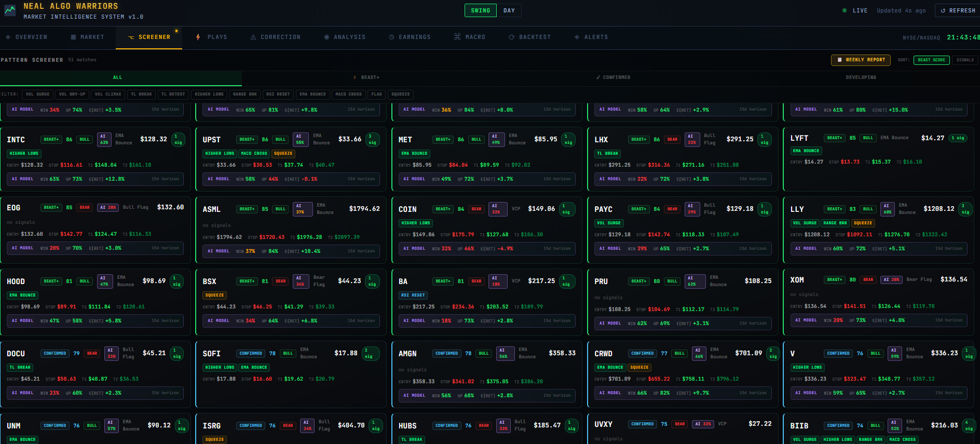Image resolution: width=980 pixels, height=444 pixels.
Task: Open the LHX stock card
Action: pos(683,159)
